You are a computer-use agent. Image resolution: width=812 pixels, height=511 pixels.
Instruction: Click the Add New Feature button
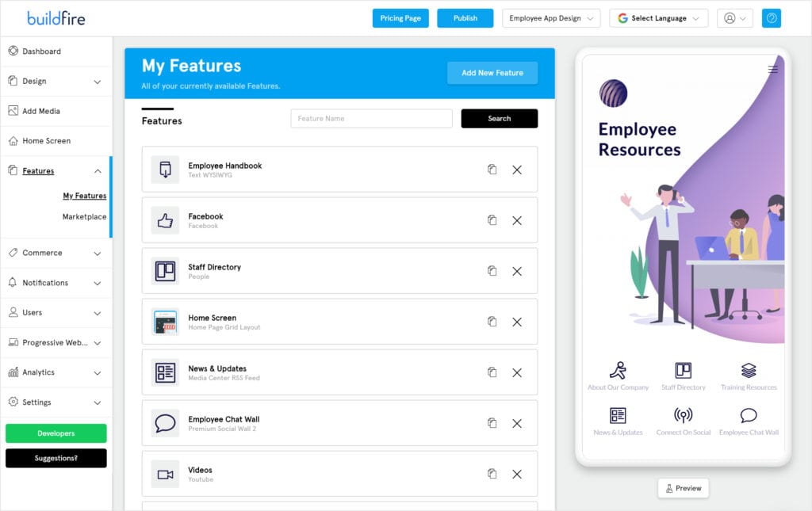492,73
